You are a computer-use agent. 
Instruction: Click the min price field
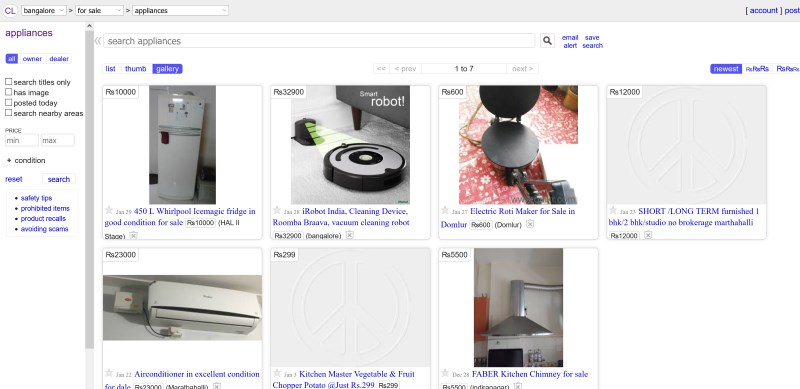tap(21, 140)
